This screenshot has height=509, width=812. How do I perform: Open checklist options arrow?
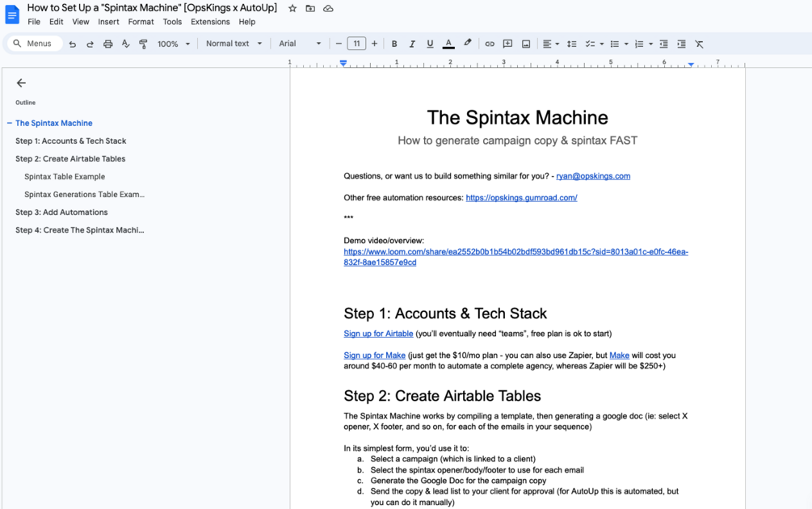tap(602, 44)
